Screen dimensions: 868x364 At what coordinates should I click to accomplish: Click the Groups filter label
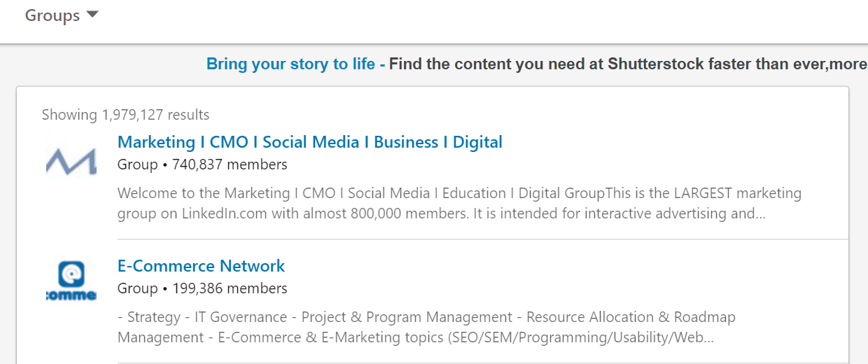pyautogui.click(x=52, y=15)
